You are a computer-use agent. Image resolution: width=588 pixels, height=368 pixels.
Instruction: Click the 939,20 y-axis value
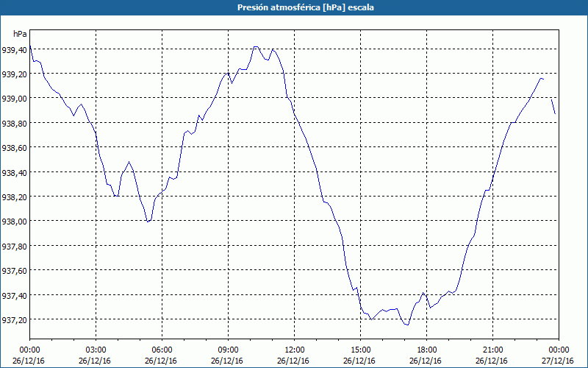[14, 74]
